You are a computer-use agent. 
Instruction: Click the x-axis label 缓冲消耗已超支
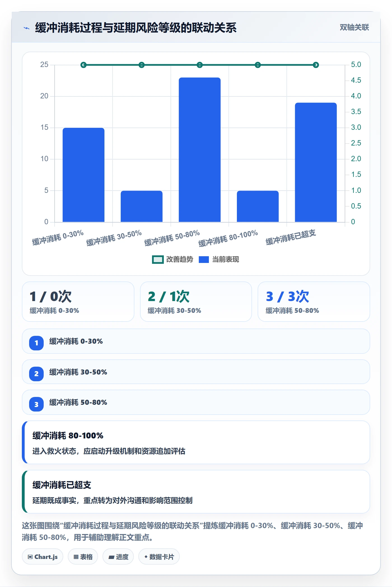[291, 237]
